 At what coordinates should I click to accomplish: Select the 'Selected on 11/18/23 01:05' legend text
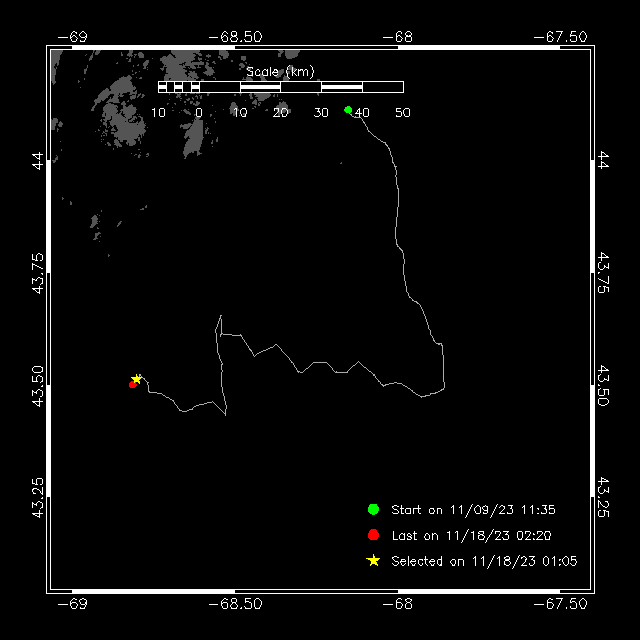484,561
